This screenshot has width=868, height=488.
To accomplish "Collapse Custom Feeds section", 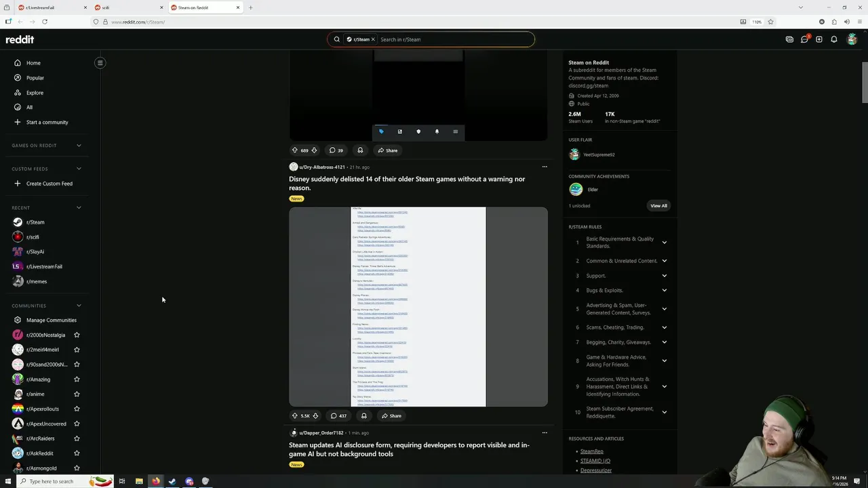I will pyautogui.click(x=79, y=169).
